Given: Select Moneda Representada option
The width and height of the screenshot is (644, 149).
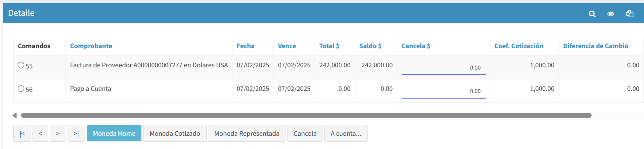Looking at the screenshot, I should click(x=247, y=133).
